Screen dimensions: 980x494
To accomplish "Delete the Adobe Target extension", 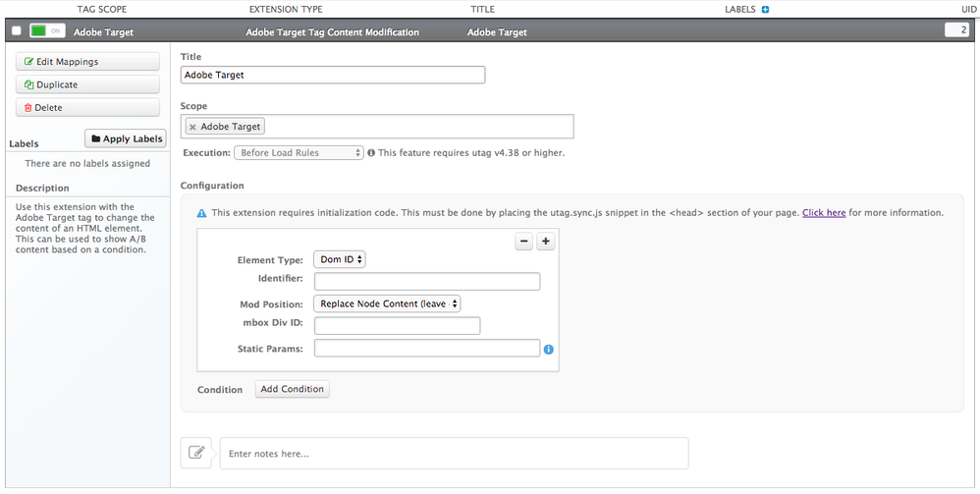I will click(x=87, y=108).
